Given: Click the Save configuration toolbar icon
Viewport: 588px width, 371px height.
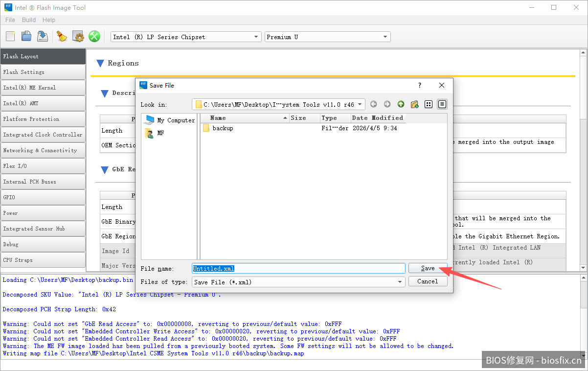Looking at the screenshot, I should point(43,36).
